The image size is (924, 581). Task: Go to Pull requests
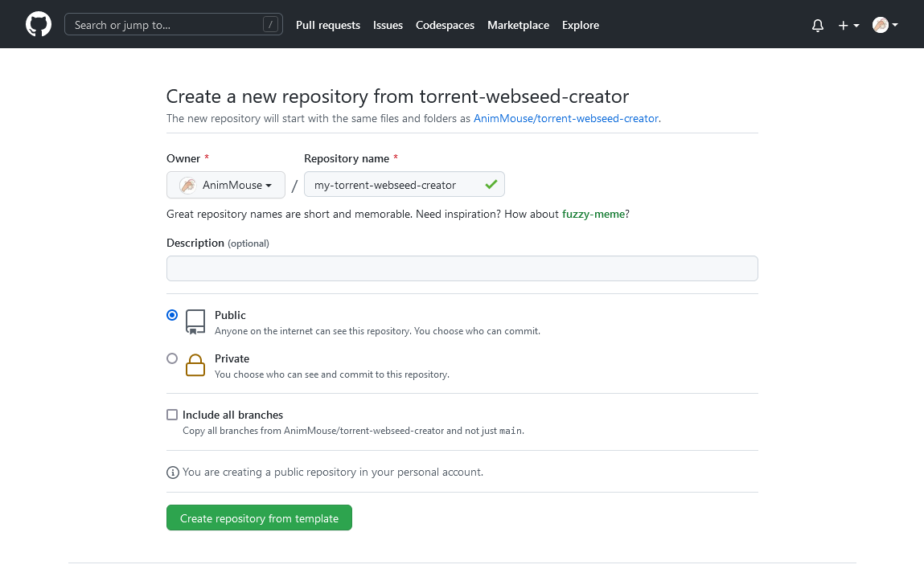coord(327,25)
